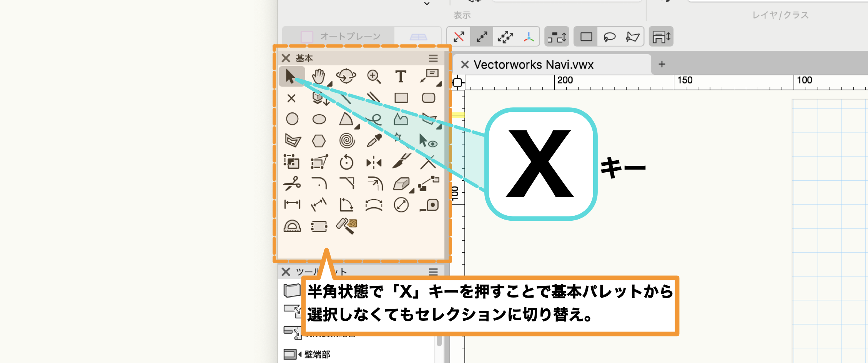Activate the Flyover orbit tool
The image size is (868, 363).
point(346,76)
